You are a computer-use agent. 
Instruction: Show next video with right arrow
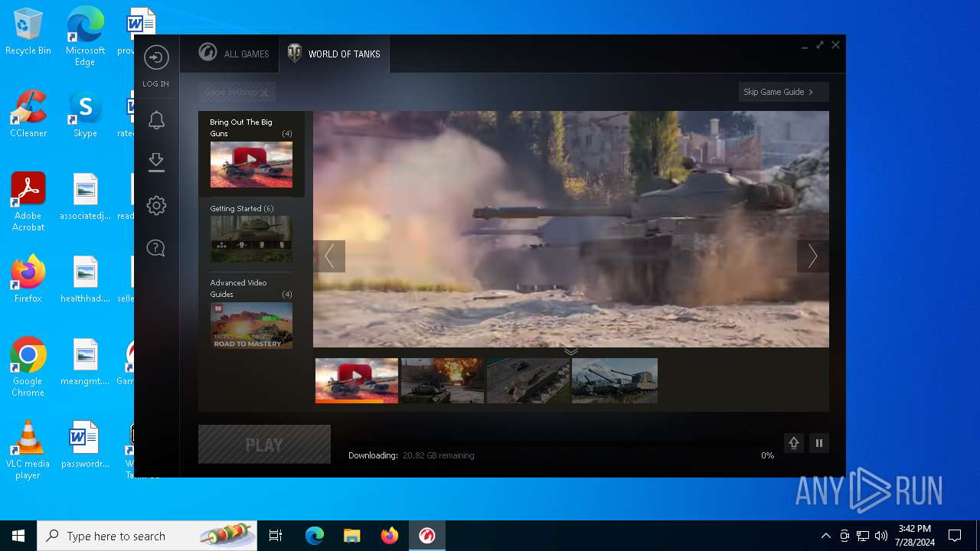pyautogui.click(x=812, y=256)
